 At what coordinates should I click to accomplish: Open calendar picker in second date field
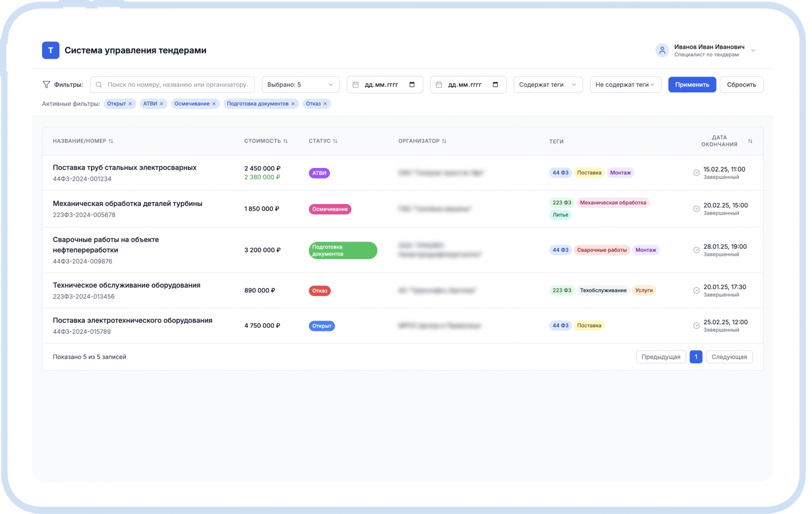[495, 85]
